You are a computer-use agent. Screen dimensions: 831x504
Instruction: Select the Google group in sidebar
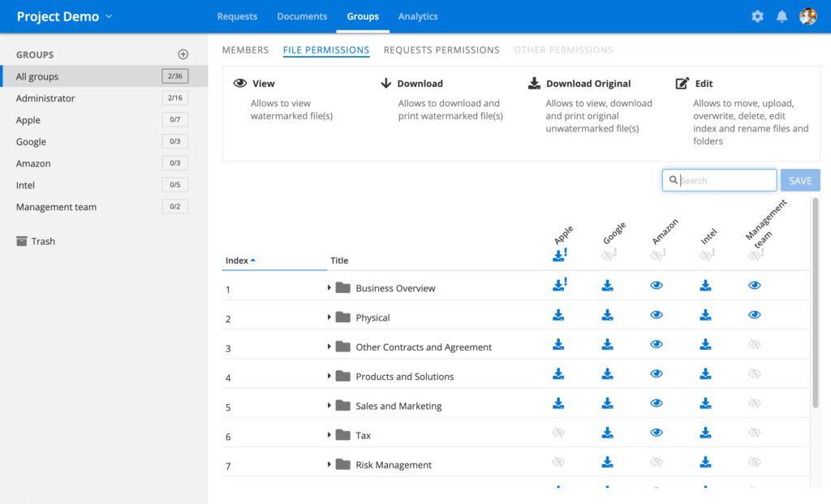click(104, 141)
